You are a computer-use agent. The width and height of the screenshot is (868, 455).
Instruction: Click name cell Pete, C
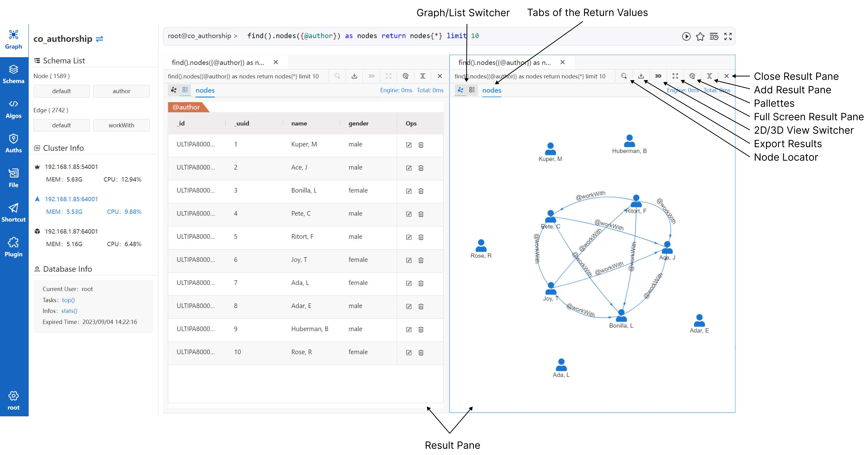[301, 213]
